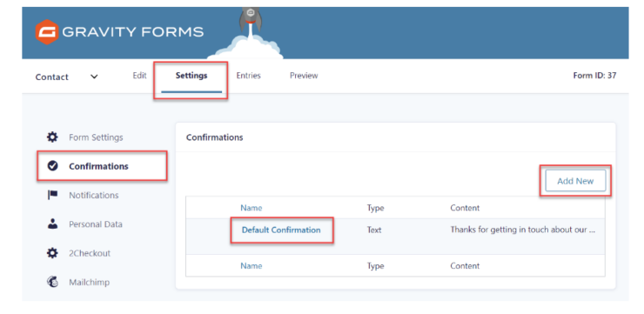Click the Text type cell
The width and height of the screenshot is (644, 314).
pyautogui.click(x=374, y=230)
